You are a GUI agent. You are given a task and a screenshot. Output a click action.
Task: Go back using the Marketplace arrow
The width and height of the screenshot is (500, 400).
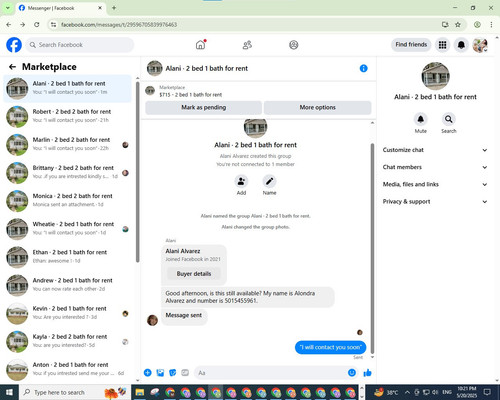[x=12, y=67]
